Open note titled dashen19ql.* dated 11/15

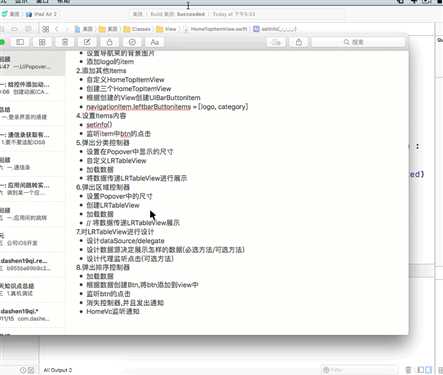pos(32,315)
